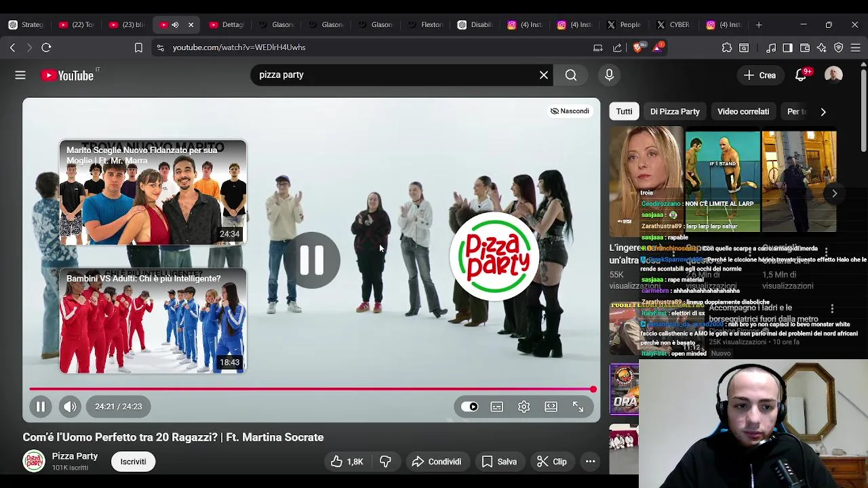The image size is (868, 488).
Task: Hide the end-screen suggestions with Nascondi
Action: tap(570, 111)
